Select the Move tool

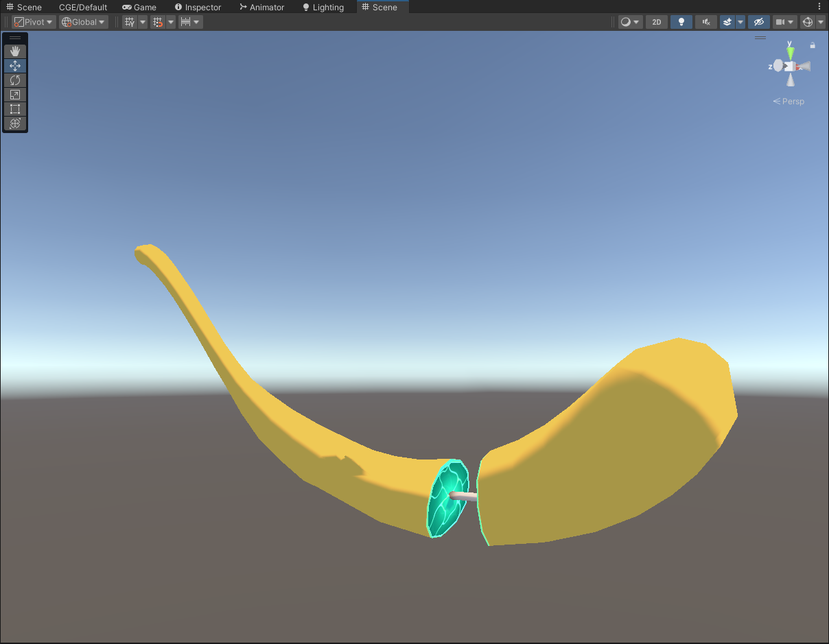15,66
